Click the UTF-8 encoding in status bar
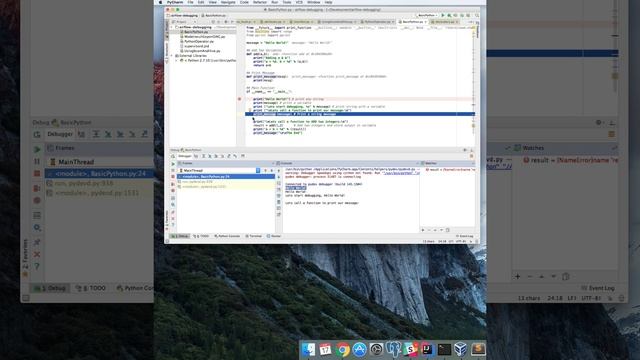This screenshot has height=360, width=640. 461,242
